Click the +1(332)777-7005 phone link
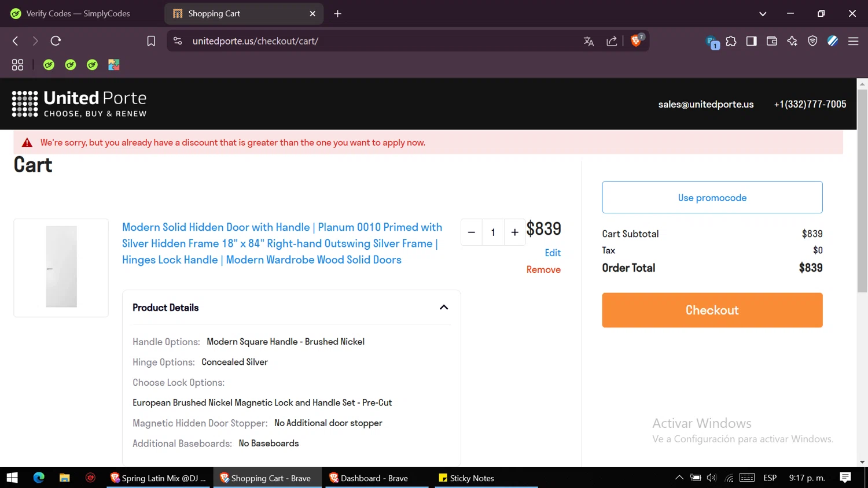This screenshot has width=868, height=488. [x=810, y=104]
